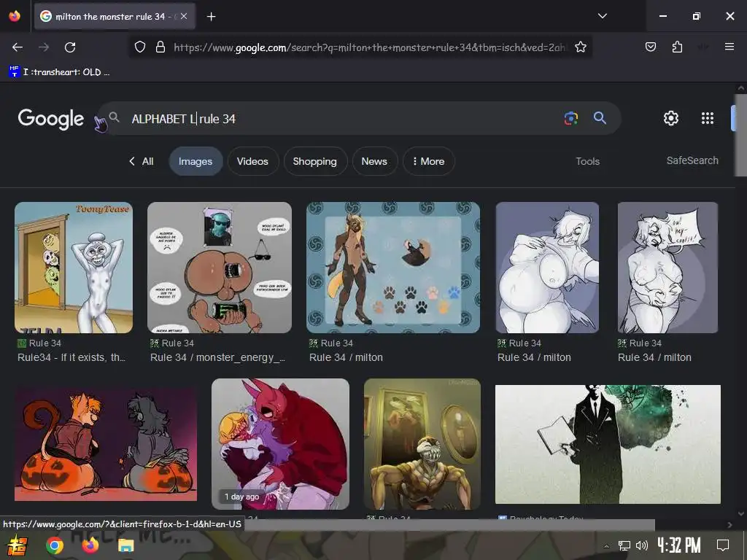This screenshot has width=747, height=560.
Task: Go back one page in Firefox
Action: click(18, 47)
